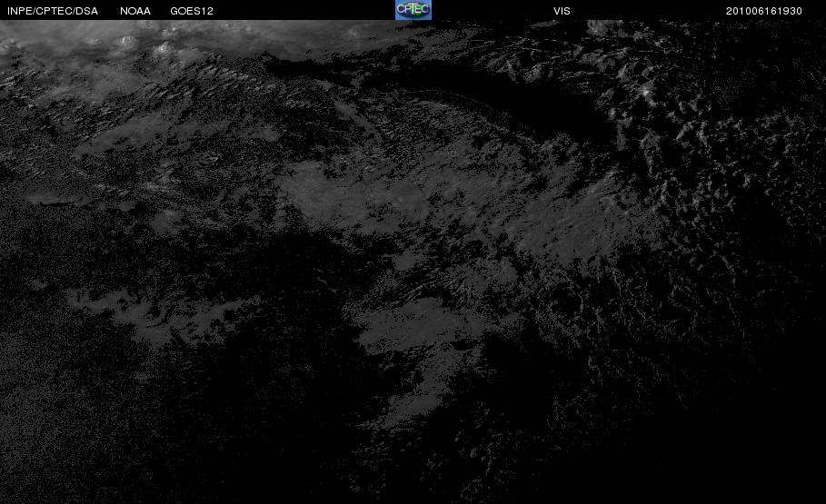Select the INPE/CPTEC/DSA header text
Screen dimensions: 826x504
click(53, 11)
